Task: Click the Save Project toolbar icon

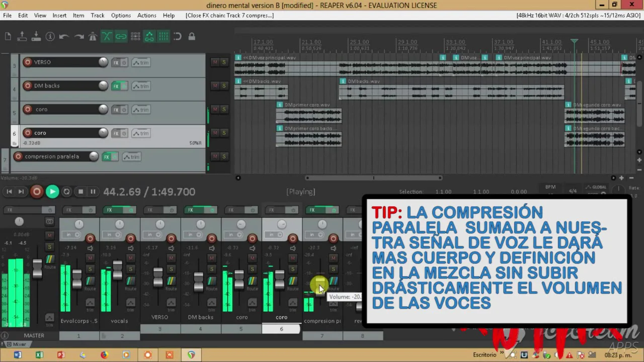Action: (36, 36)
